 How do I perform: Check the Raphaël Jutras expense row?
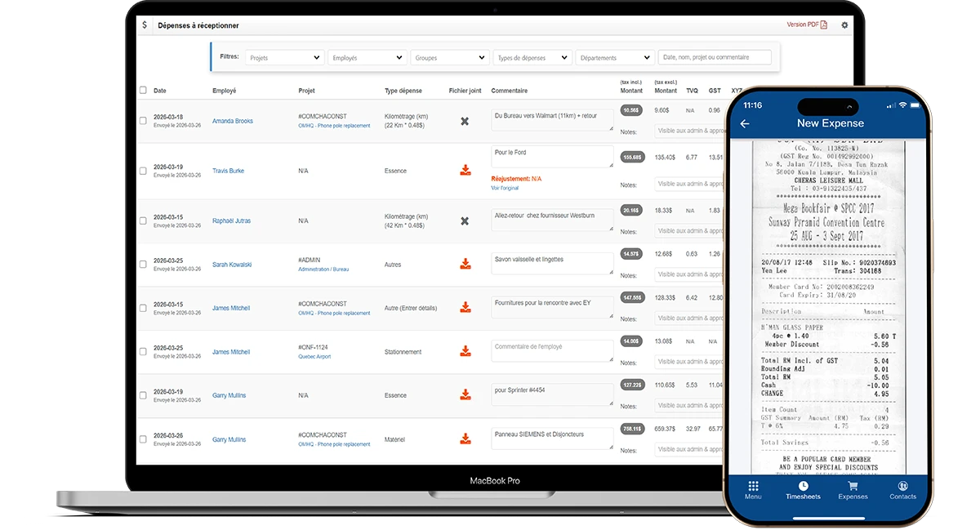(143, 220)
